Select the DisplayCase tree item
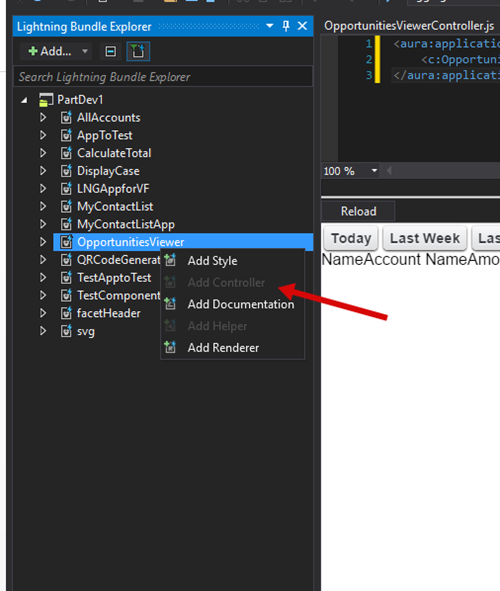Viewport: 500px width, 591px height. click(108, 171)
